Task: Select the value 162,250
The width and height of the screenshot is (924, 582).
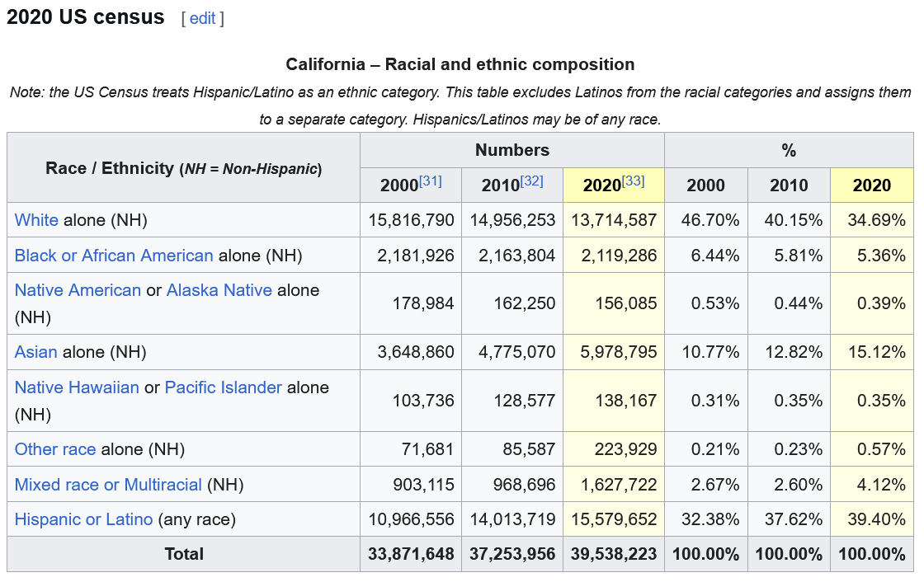Action: 525,303
